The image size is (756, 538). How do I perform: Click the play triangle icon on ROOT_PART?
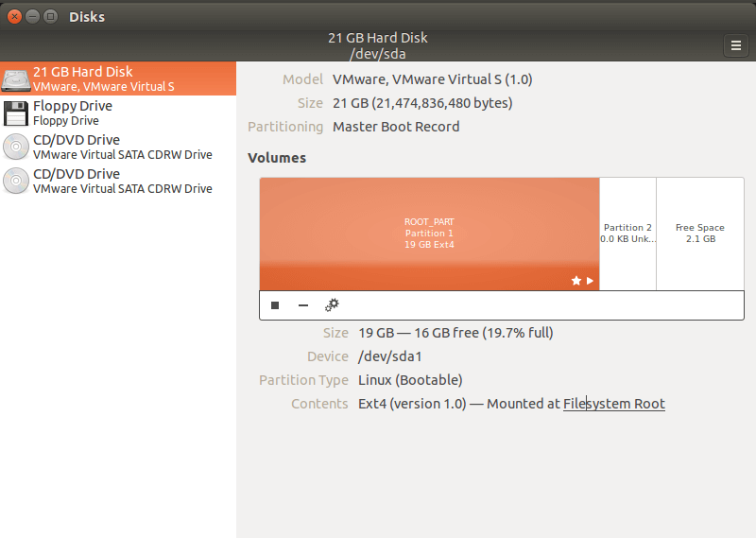point(590,280)
